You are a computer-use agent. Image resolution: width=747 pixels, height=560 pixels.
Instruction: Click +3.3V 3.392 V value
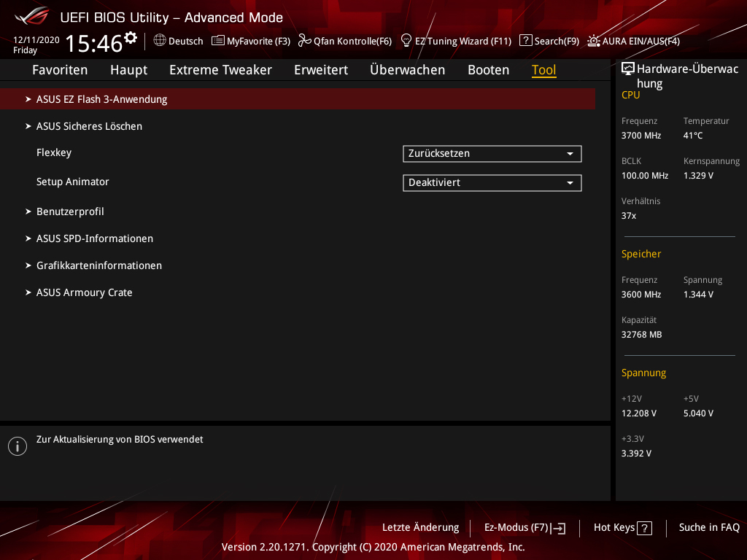(x=636, y=454)
